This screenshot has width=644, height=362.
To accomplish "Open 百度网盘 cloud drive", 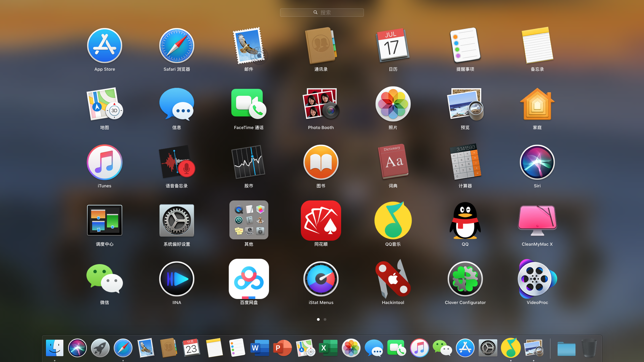I will 249,279.
